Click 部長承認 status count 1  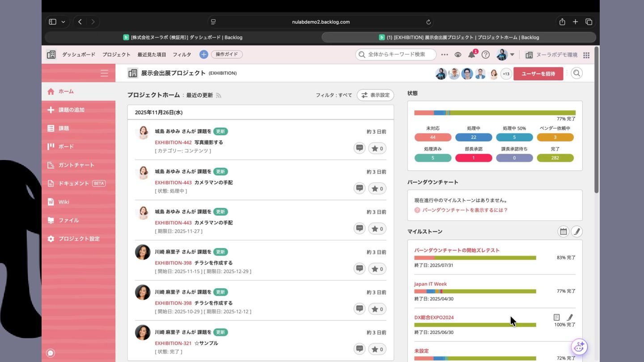click(x=474, y=158)
